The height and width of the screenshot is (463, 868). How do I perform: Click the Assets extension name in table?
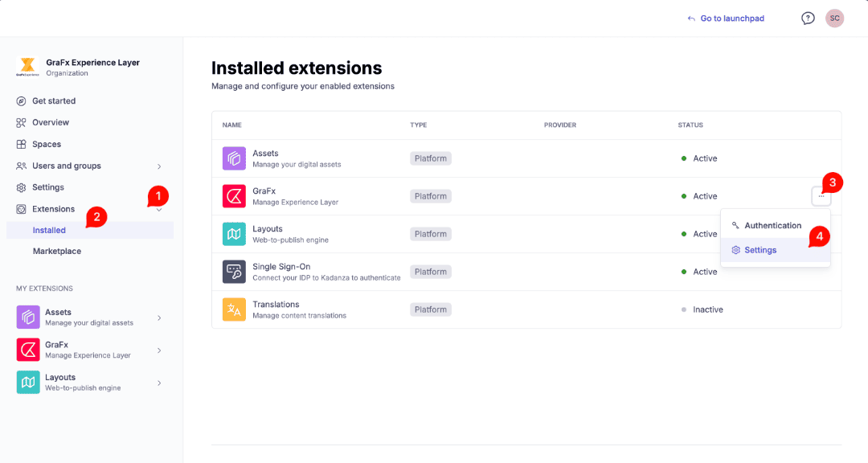click(x=266, y=154)
